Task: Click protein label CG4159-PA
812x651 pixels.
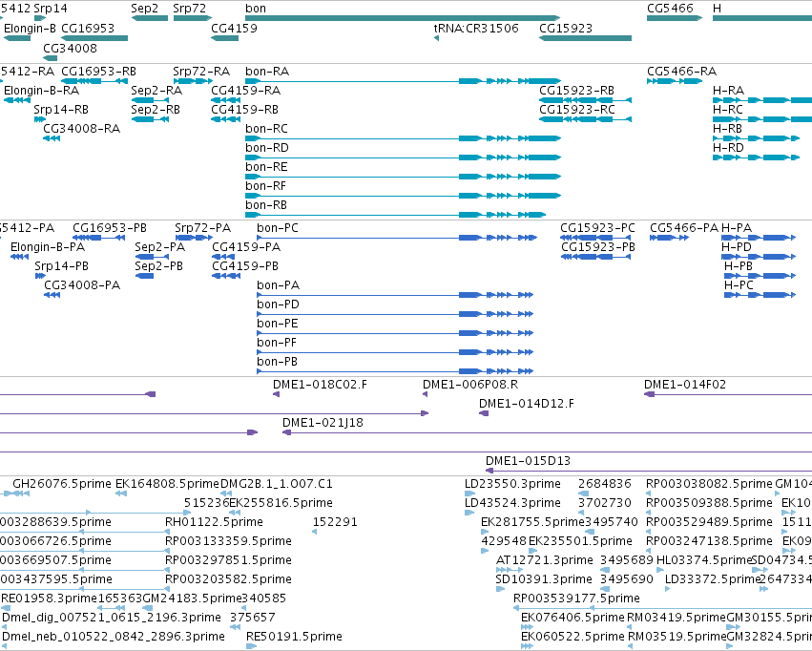Action: (246, 247)
